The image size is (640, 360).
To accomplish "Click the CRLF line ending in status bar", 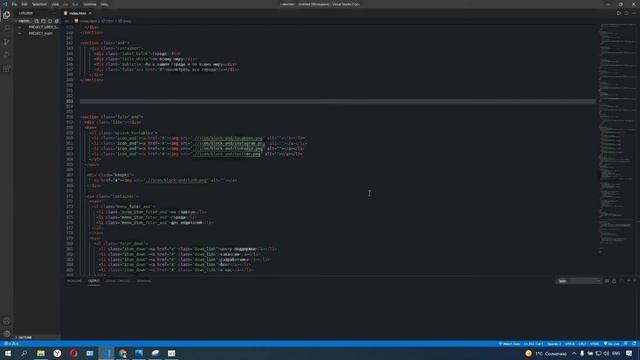I will (582, 344).
